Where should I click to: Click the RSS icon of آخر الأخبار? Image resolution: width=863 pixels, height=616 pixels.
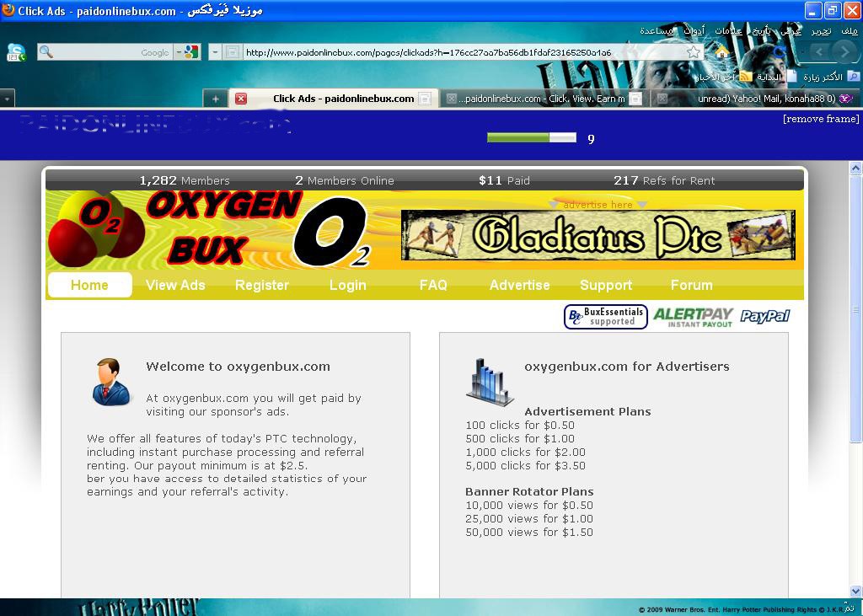(x=745, y=77)
